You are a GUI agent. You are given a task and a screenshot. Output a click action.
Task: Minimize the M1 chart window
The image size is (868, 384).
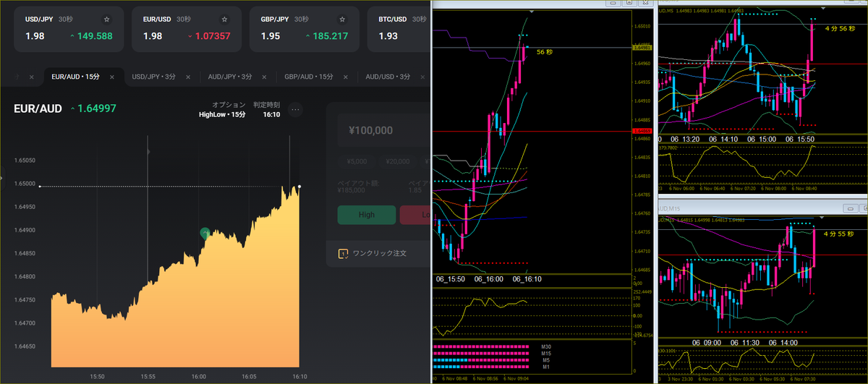(x=614, y=4)
